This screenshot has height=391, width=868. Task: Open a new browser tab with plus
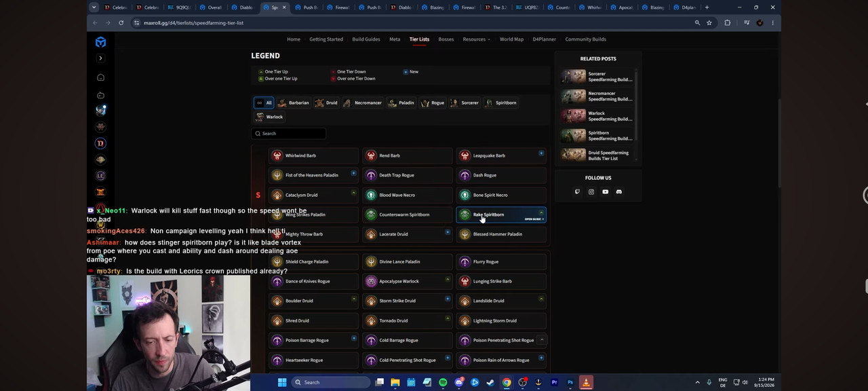tap(707, 7)
